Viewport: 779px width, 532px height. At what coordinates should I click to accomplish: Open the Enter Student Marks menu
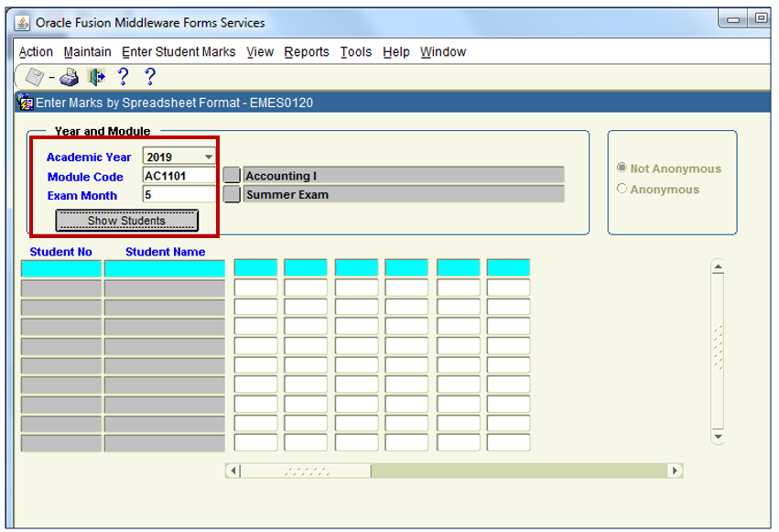(179, 52)
